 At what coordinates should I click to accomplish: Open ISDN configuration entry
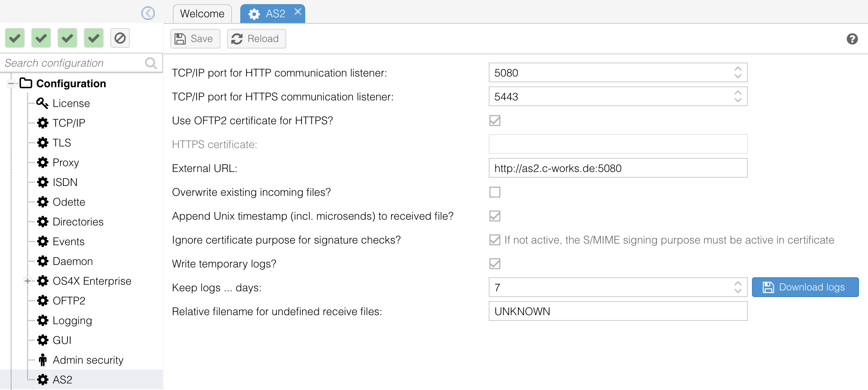tap(65, 182)
